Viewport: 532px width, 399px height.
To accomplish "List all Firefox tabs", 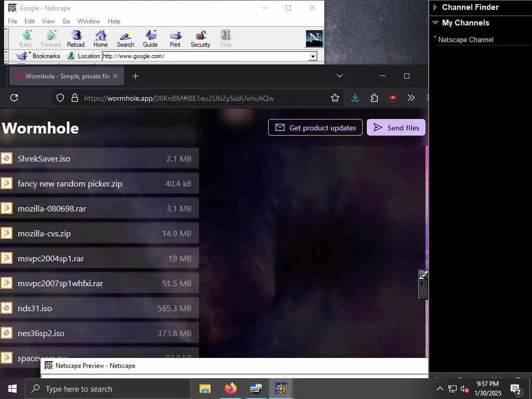I will pyautogui.click(x=340, y=76).
